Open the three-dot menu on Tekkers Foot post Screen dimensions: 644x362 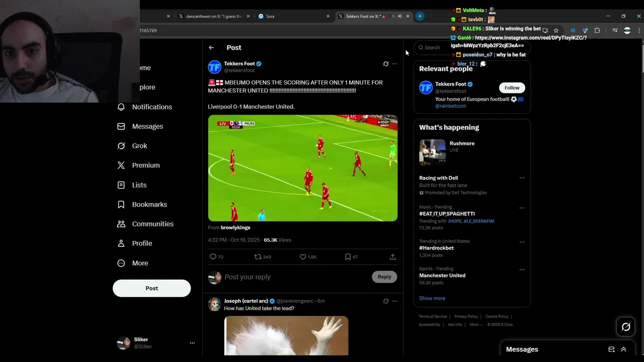(394, 64)
